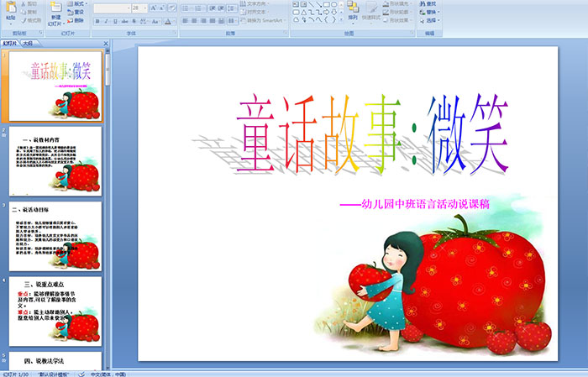This screenshot has width=588, height=377.
Task: Toggle justify text alignment
Action: click(x=213, y=21)
